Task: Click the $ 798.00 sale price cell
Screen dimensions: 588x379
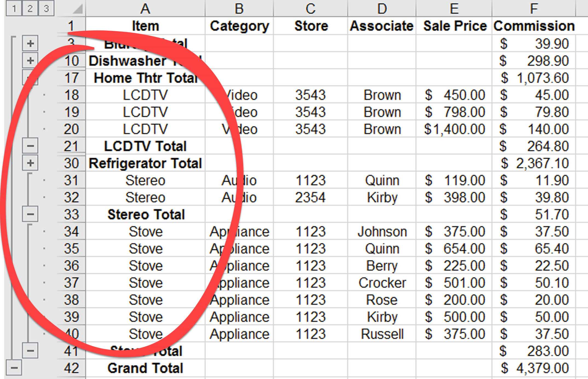Action: [454, 112]
